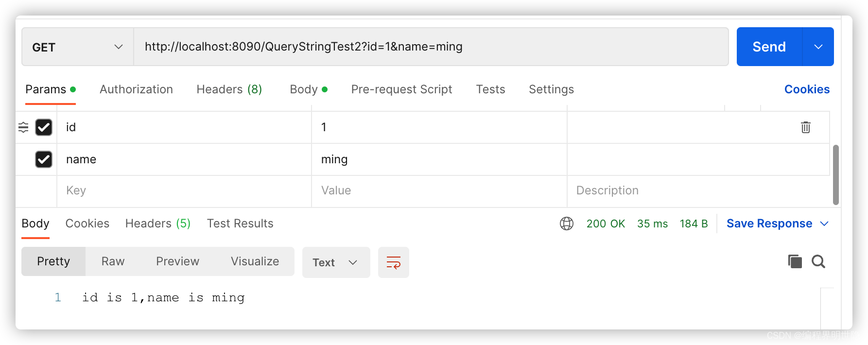The image size is (868, 345).
Task: Open the response Headers (5) tab
Action: click(x=157, y=224)
